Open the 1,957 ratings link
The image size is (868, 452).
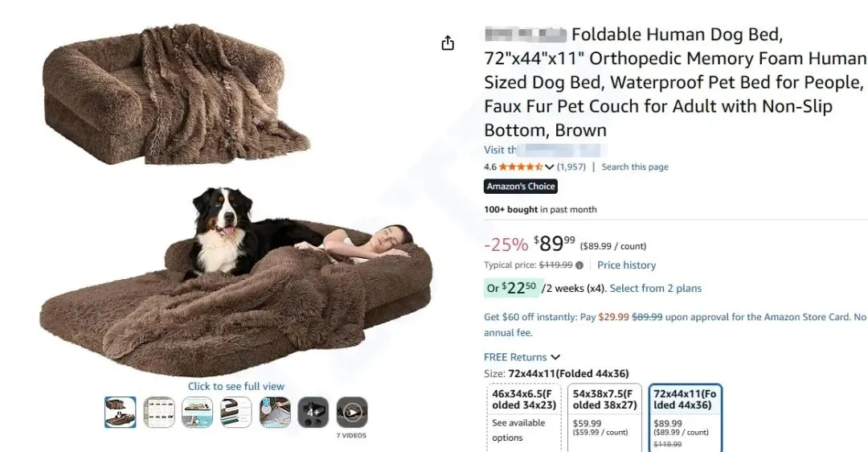pyautogui.click(x=571, y=166)
